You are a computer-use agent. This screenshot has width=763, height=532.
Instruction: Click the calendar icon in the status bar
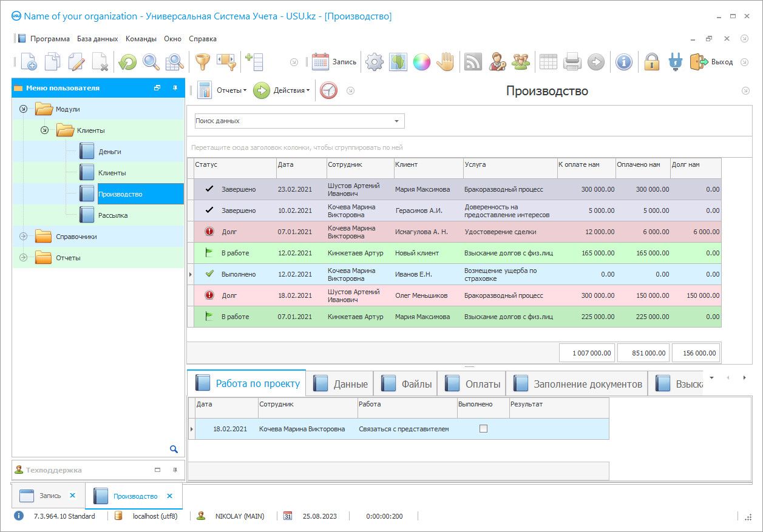click(288, 516)
